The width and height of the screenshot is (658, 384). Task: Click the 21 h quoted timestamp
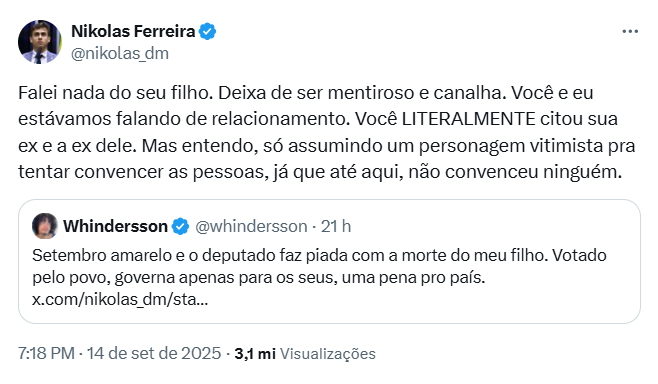click(x=336, y=227)
